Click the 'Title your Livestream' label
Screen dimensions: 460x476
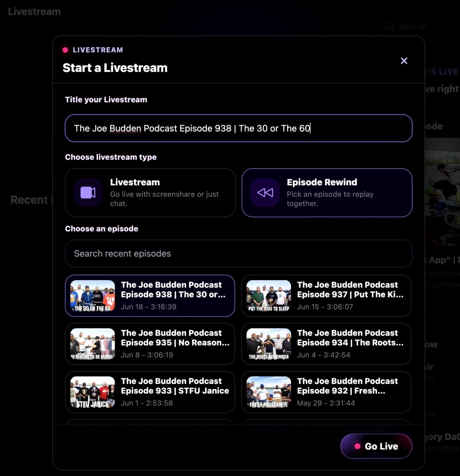click(106, 100)
